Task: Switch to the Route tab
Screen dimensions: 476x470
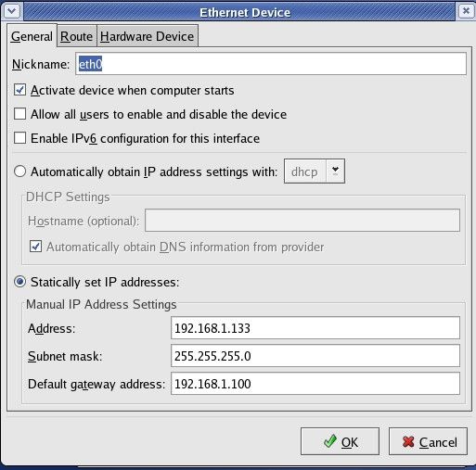Action: tap(77, 36)
